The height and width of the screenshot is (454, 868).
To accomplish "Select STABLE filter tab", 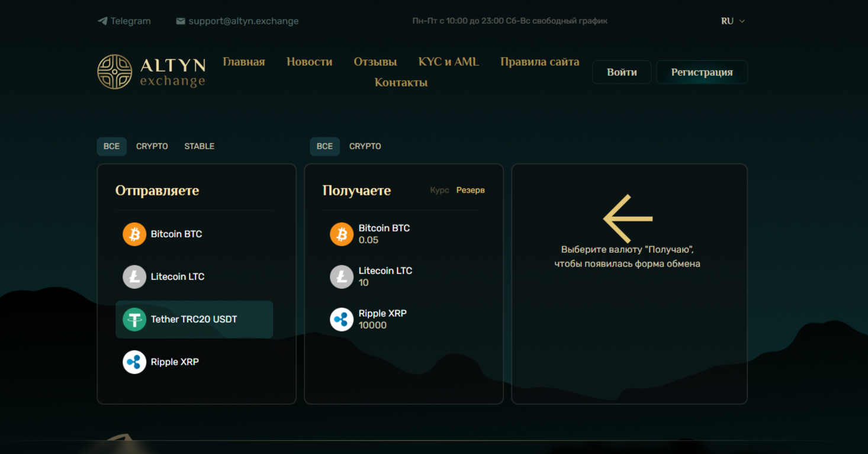I will click(200, 146).
